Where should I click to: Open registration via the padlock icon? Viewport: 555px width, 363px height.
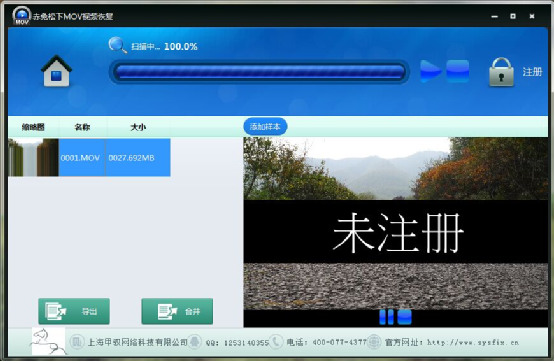click(501, 72)
